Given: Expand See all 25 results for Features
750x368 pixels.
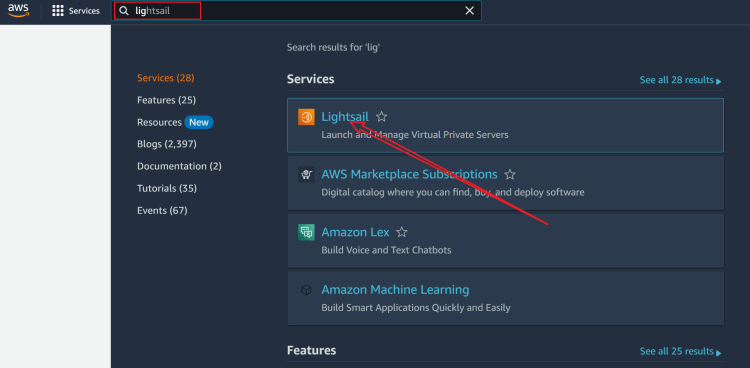Looking at the screenshot, I should pyautogui.click(x=681, y=351).
